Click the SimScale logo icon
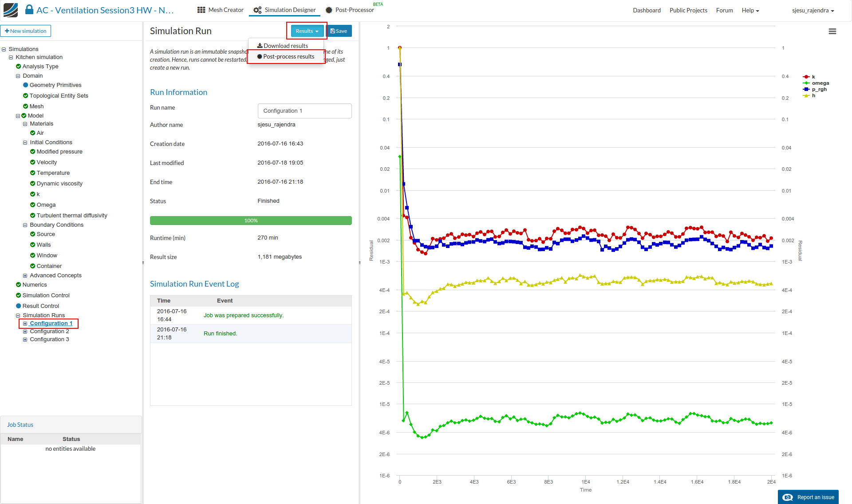852x504 pixels. tap(11, 10)
